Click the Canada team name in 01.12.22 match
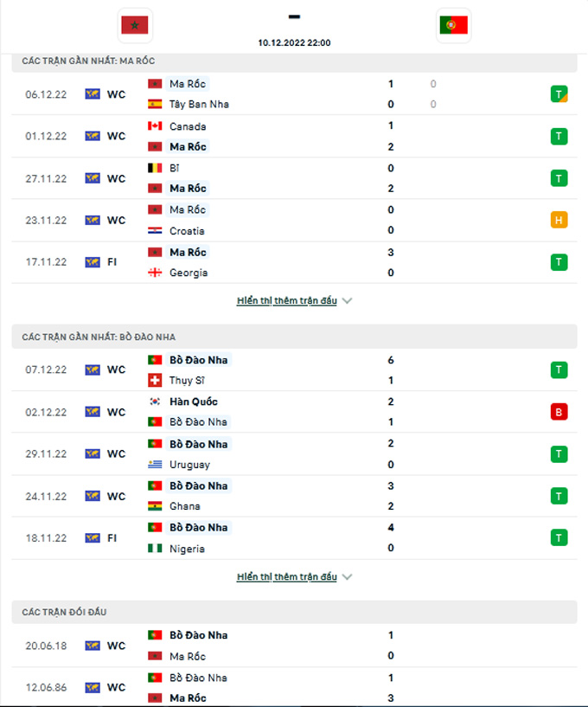 (188, 126)
